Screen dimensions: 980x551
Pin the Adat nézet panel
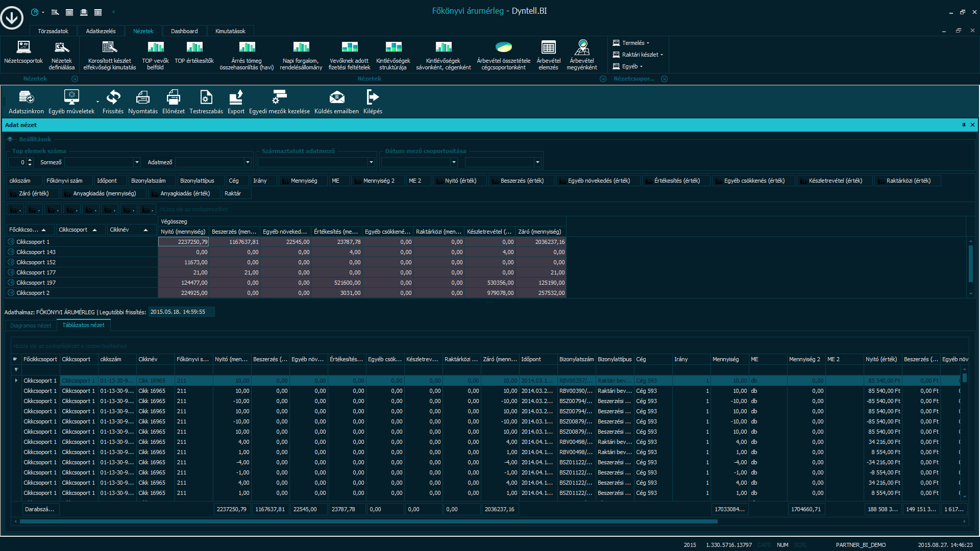pos(964,125)
